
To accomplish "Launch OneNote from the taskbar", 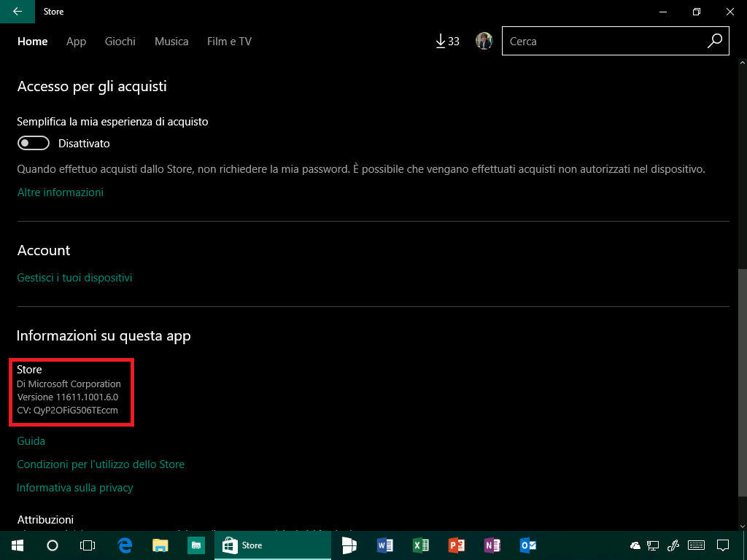I will (492, 545).
